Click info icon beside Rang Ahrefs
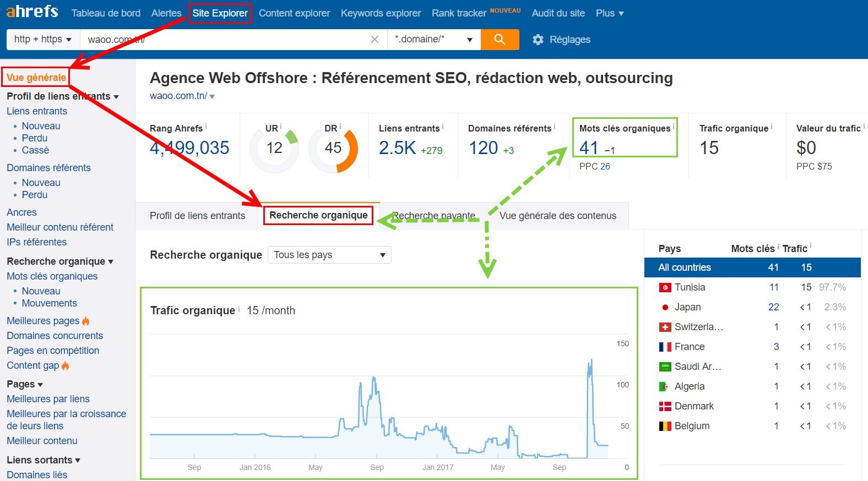The image size is (868, 481). click(x=206, y=127)
